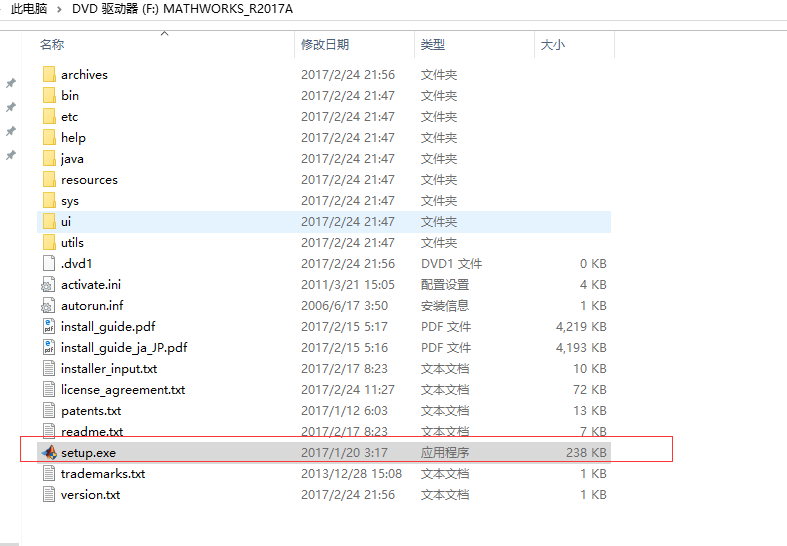Click the 应用程序 type cell
Viewport: 787px width, 546px height.
[x=445, y=453]
